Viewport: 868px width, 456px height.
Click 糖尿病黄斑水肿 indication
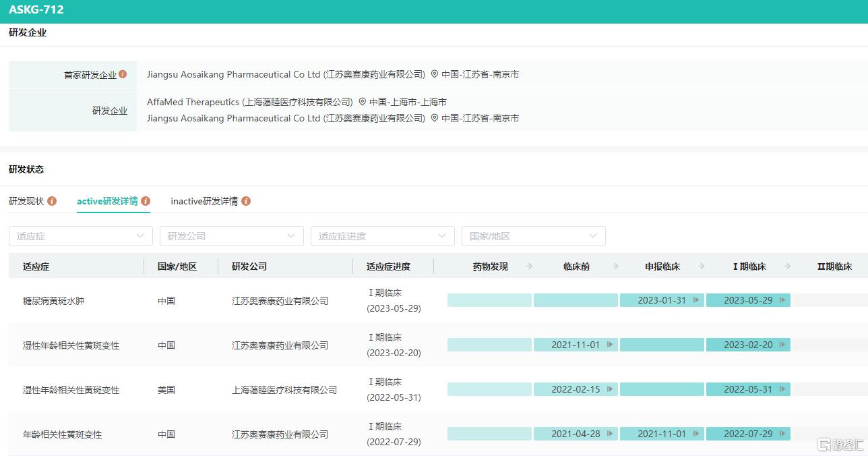click(x=53, y=301)
